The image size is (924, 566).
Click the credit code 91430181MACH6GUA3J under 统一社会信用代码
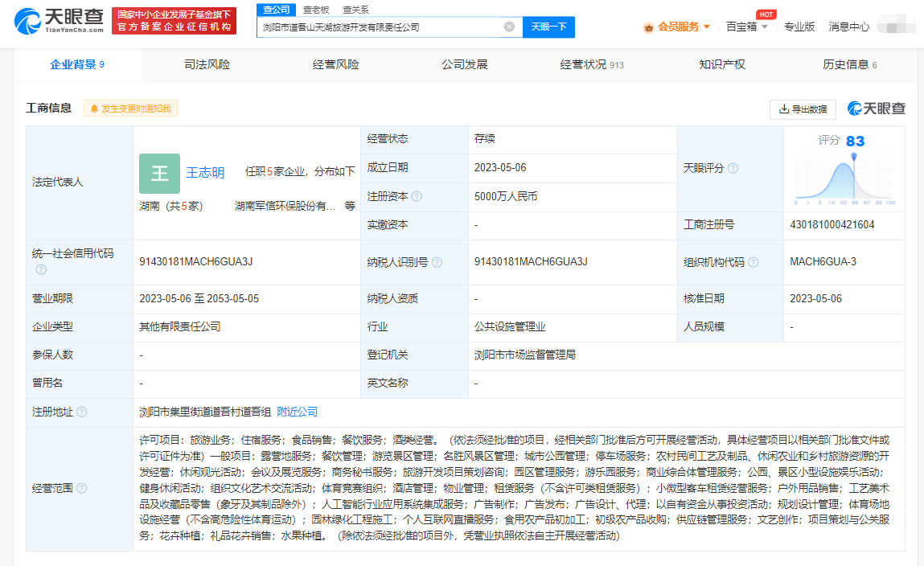click(x=195, y=261)
